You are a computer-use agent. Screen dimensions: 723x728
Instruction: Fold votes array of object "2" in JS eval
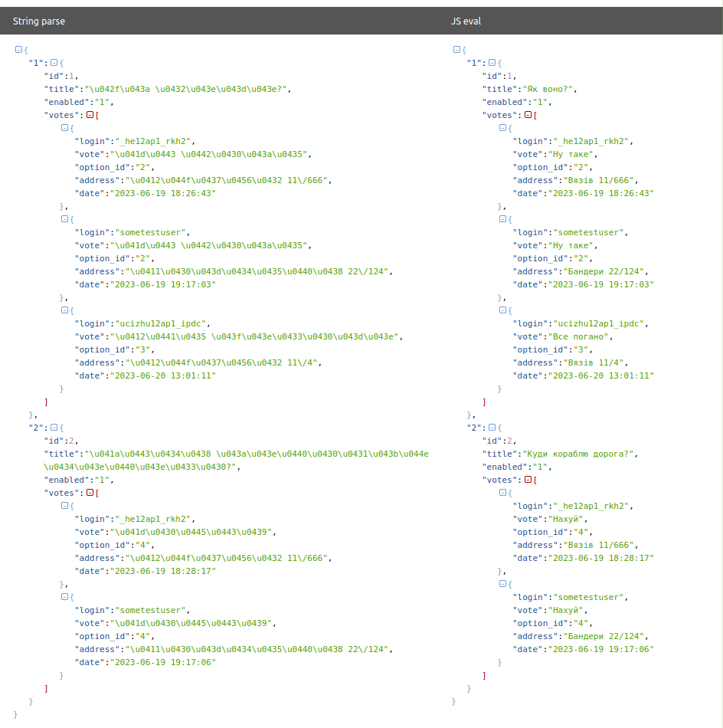point(528,480)
